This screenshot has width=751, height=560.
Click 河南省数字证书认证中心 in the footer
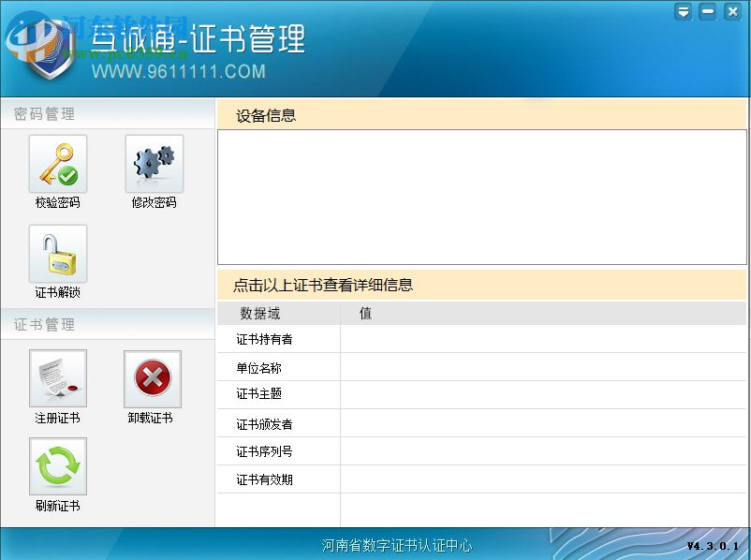pyautogui.click(x=395, y=543)
